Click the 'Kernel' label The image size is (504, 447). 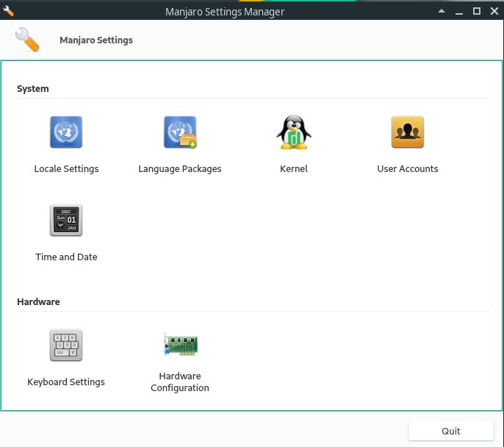294,169
